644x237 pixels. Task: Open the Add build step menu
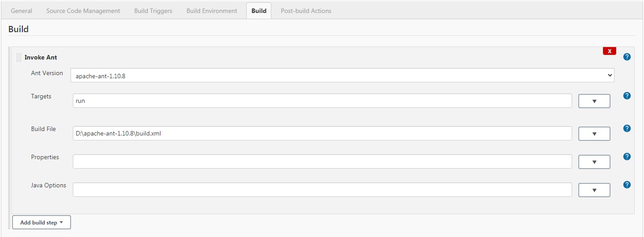coord(42,222)
